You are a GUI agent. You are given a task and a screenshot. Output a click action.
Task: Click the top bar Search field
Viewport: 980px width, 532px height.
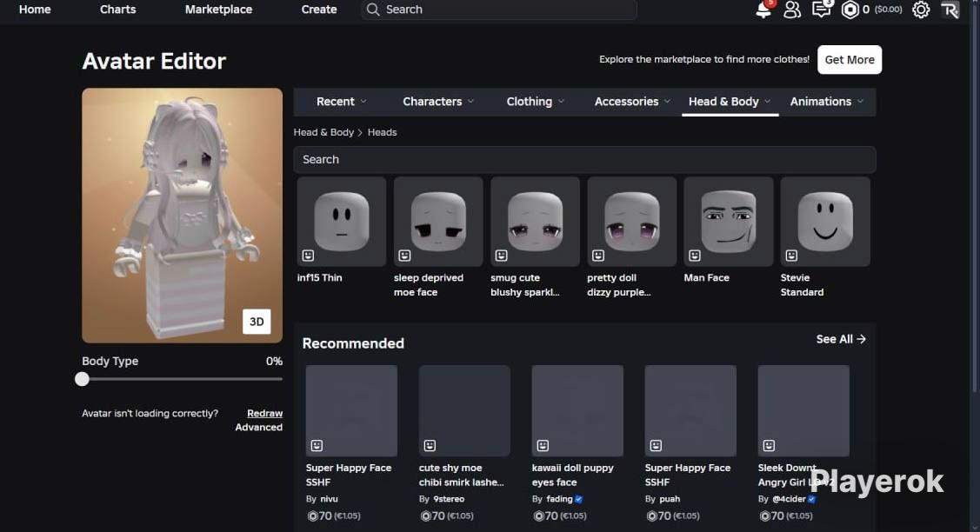click(x=499, y=10)
